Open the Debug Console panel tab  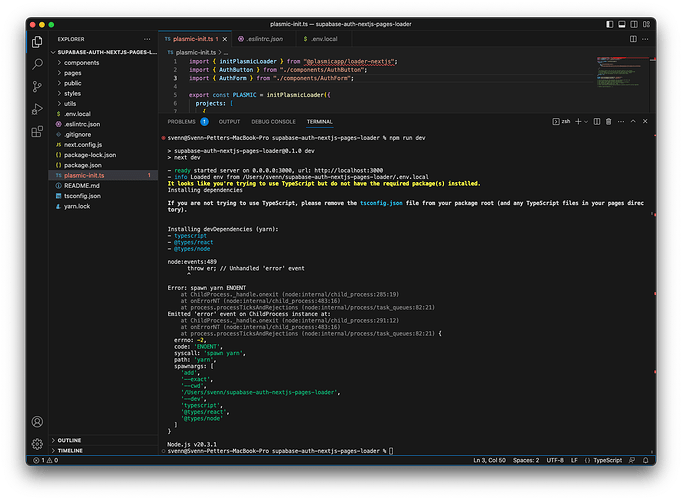[273, 122]
